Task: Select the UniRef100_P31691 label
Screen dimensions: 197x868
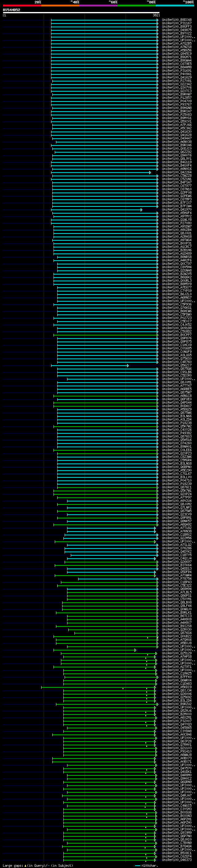Action: [x=176, y=71]
